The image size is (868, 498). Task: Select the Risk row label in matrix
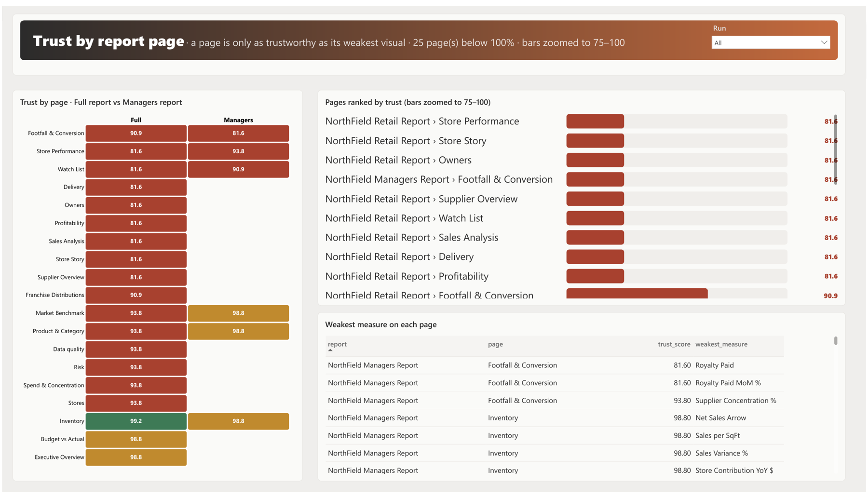click(79, 367)
